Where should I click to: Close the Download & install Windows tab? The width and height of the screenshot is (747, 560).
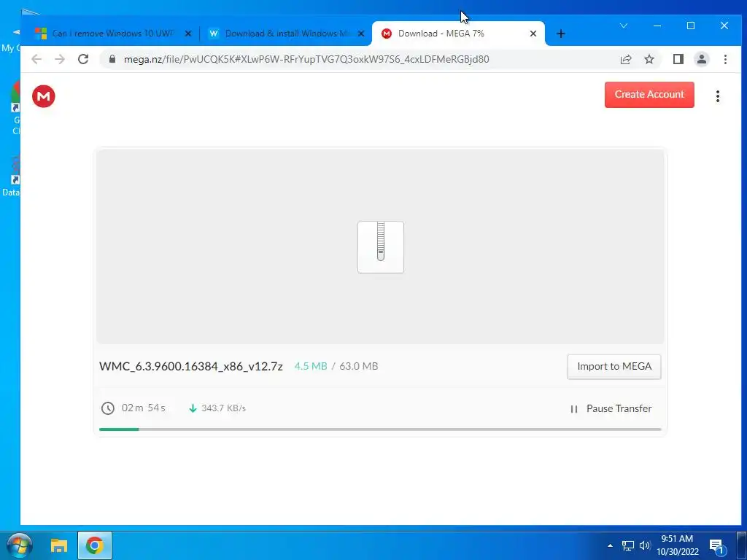pyautogui.click(x=361, y=34)
